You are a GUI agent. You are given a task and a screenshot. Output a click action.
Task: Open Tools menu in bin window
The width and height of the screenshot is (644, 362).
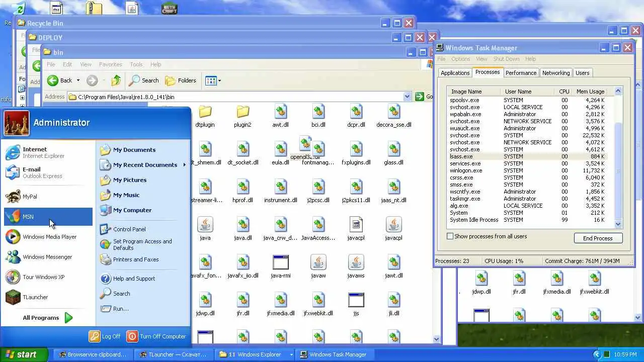tap(136, 64)
